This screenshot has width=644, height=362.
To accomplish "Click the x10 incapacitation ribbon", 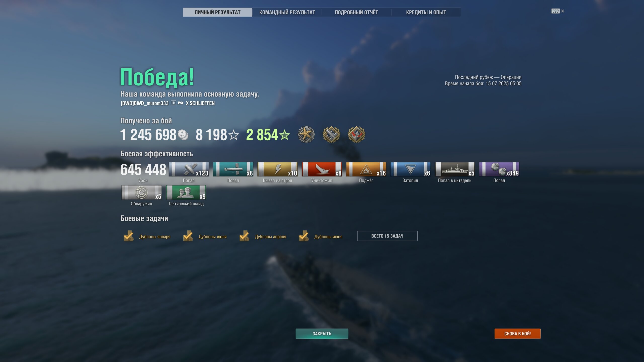I will (x=277, y=169).
